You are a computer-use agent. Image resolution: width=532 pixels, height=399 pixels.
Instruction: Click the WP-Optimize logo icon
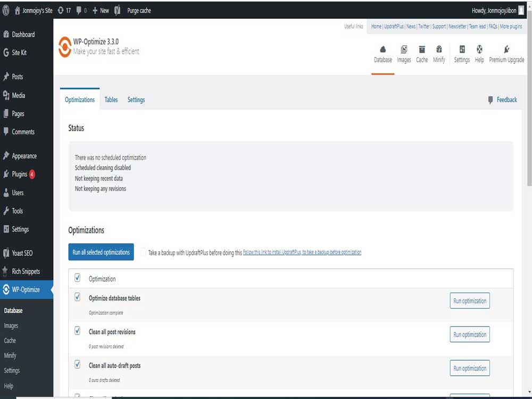(64, 47)
